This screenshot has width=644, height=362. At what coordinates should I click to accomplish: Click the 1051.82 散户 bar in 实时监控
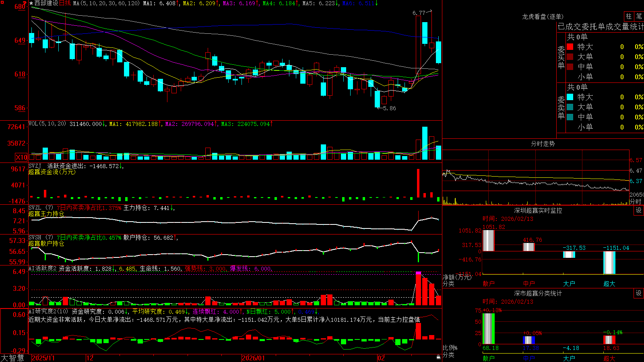point(488,241)
